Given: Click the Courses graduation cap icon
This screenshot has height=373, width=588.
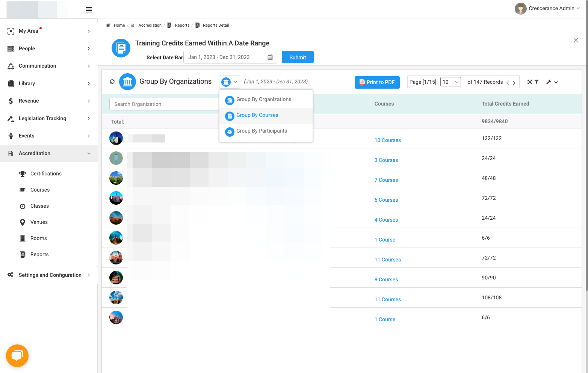Looking at the screenshot, I should [23, 190].
